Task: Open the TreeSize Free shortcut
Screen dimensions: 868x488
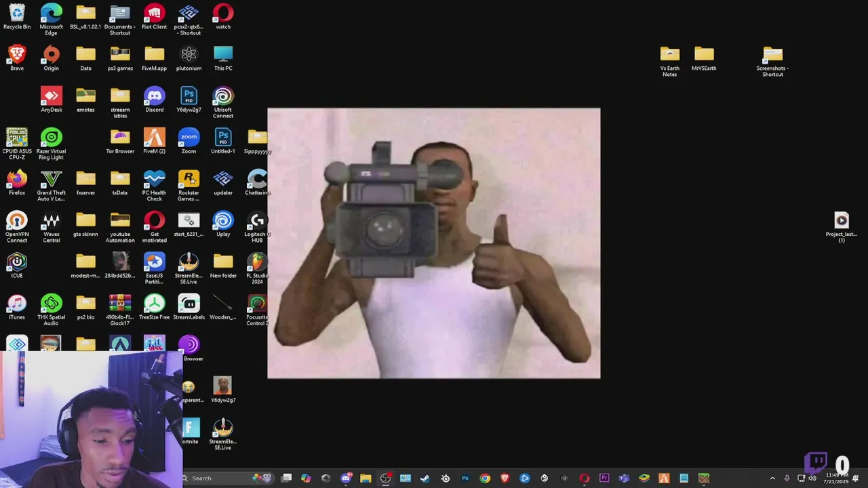Action: pyautogui.click(x=154, y=306)
